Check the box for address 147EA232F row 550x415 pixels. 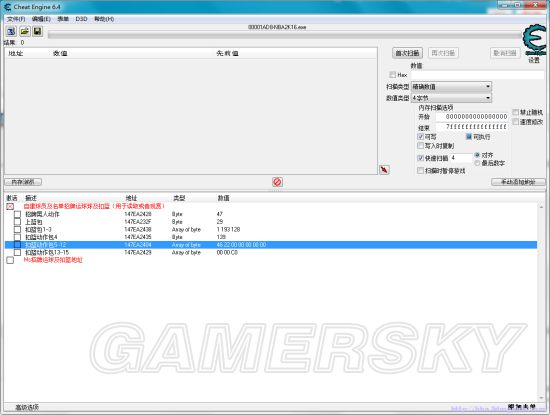[x=17, y=222]
